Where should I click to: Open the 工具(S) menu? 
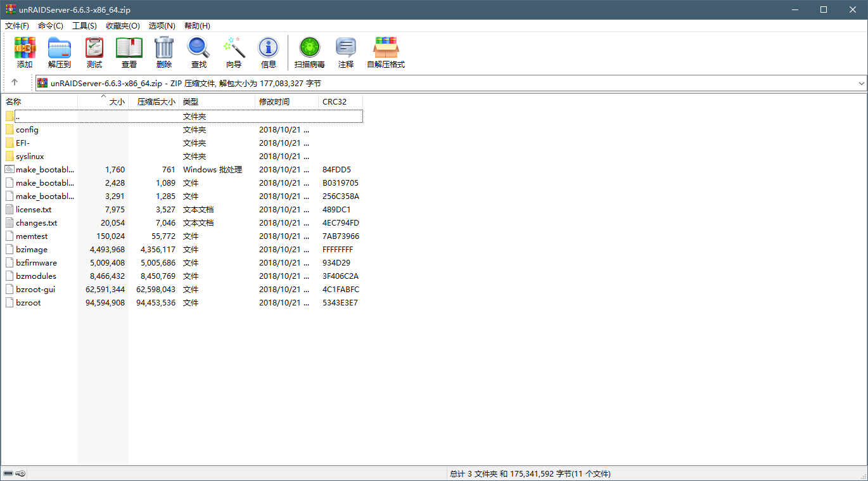click(84, 26)
